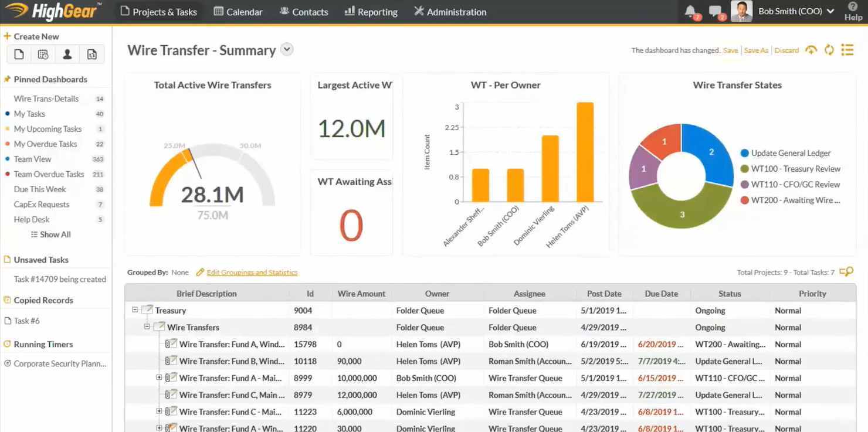The height and width of the screenshot is (432, 868).
Task: Click the recurring document icon under Create New
Action: (92, 55)
